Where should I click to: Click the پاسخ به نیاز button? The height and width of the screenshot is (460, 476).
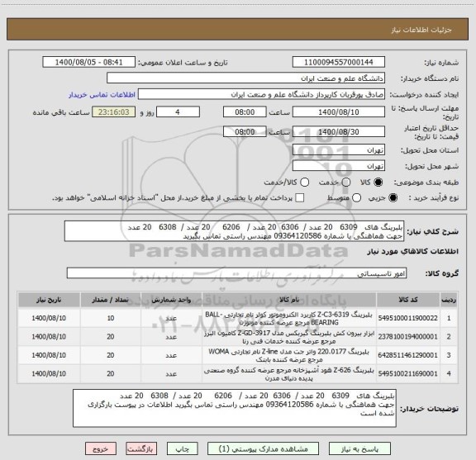tap(359, 448)
